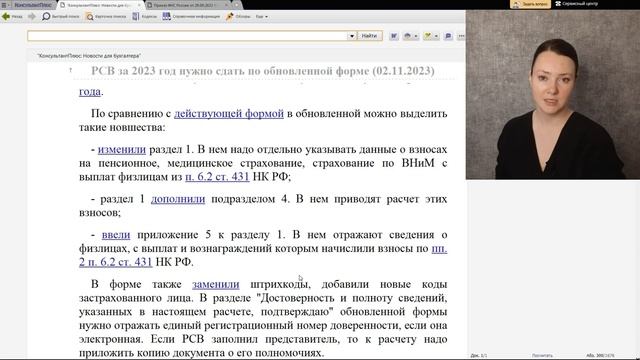The image size is (640, 360).
Task: Open the 'дополнили' link
Action: 178,199
